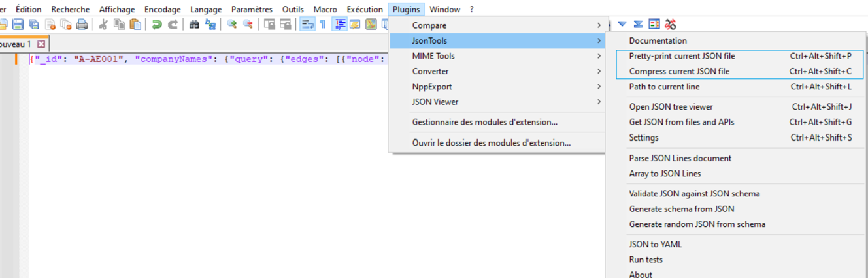Click the Save file toolbar icon
The image size is (868, 278).
[x=18, y=25]
